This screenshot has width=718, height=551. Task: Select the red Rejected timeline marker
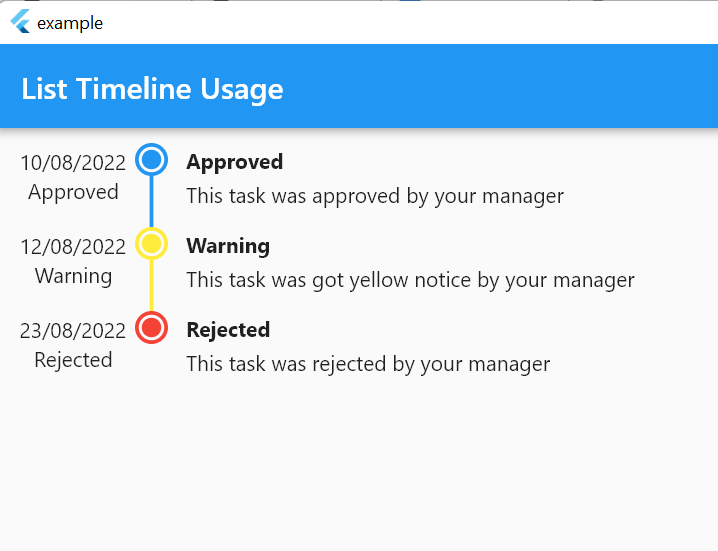(152, 327)
